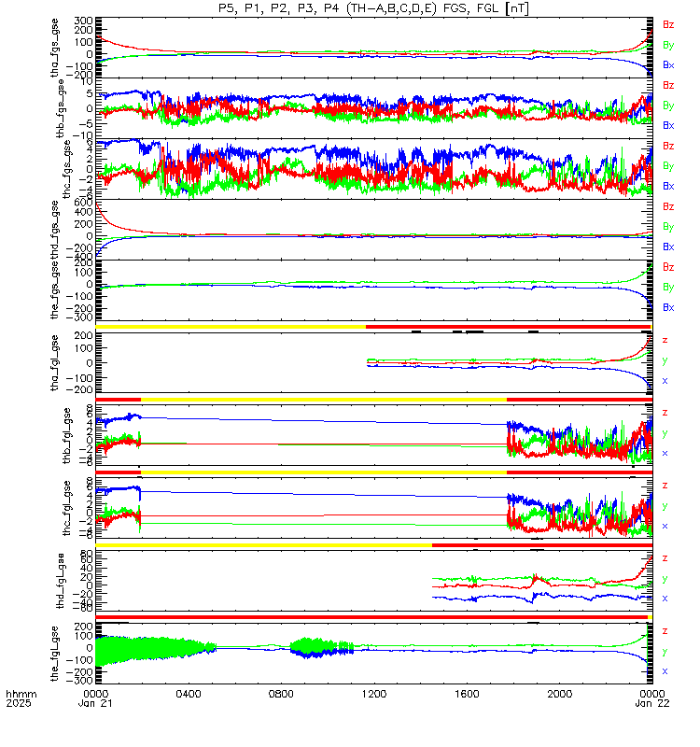The width and height of the screenshot is (700, 747).
Task: Select the tha_fgs_gse y-axis label
Action: pyautogui.click(x=55, y=48)
